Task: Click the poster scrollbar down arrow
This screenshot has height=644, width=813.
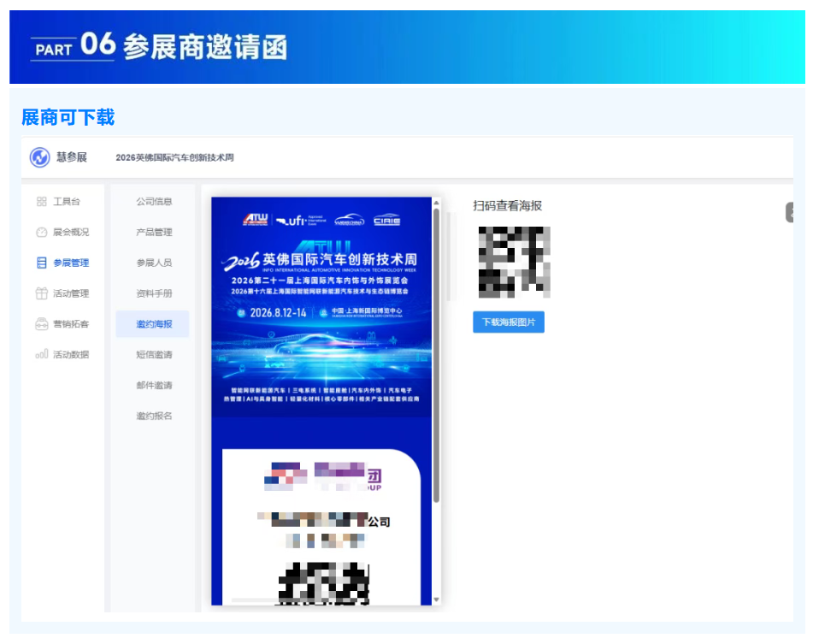Action: [437, 600]
